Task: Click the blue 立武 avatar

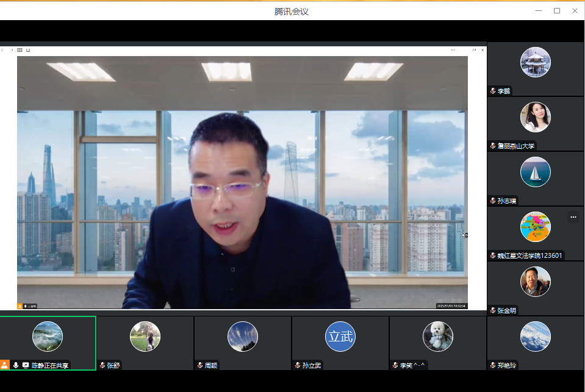Action: (340, 337)
